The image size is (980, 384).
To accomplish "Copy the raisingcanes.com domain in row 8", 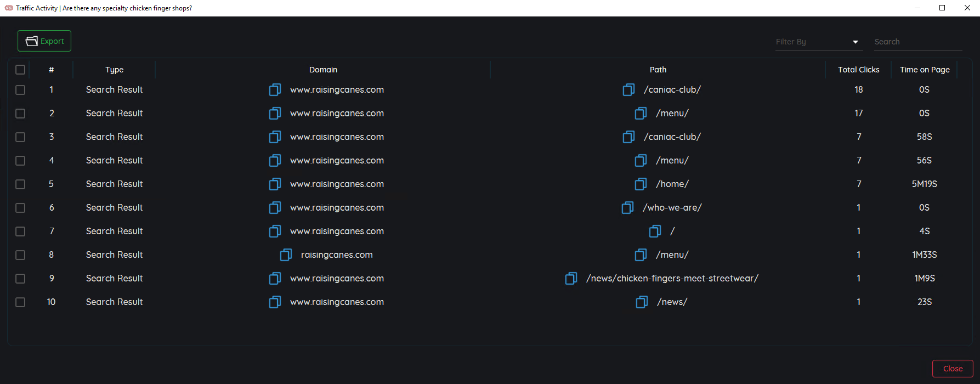I will pyautogui.click(x=286, y=255).
